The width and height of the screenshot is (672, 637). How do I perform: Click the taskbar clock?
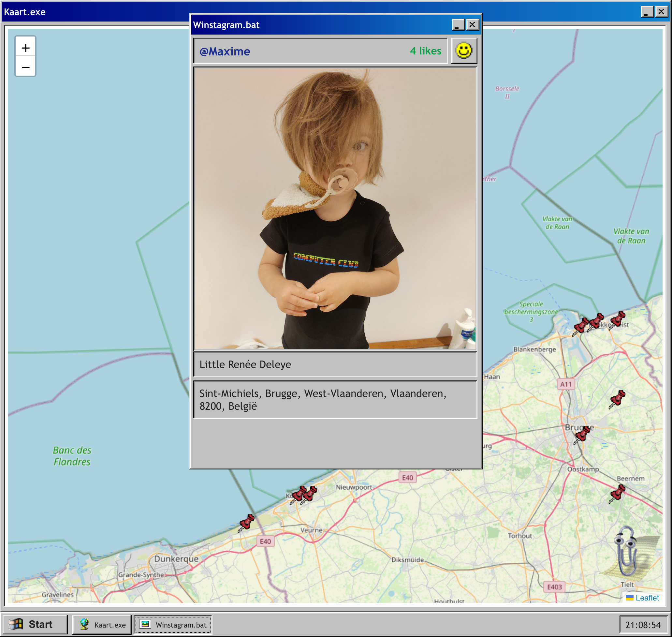coord(642,625)
